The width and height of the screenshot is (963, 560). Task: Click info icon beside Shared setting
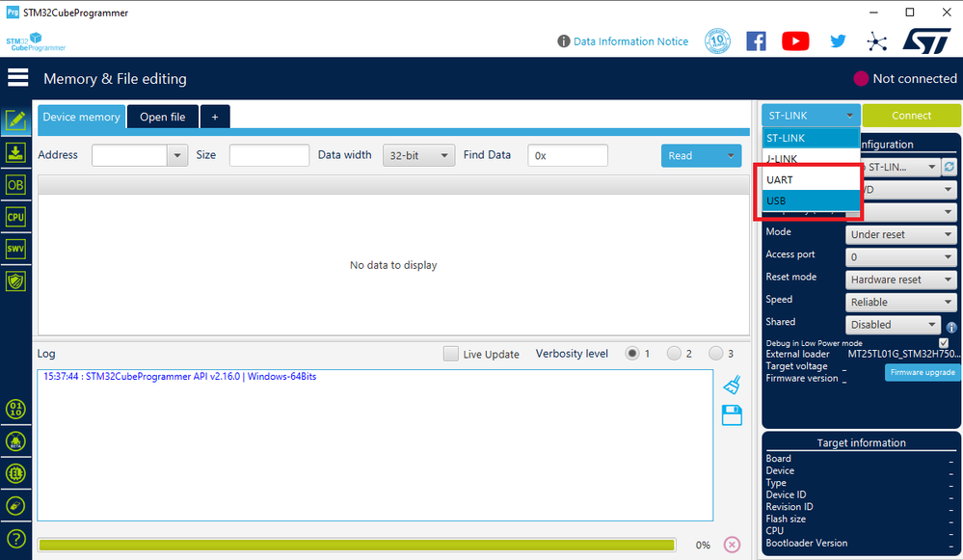point(951,328)
